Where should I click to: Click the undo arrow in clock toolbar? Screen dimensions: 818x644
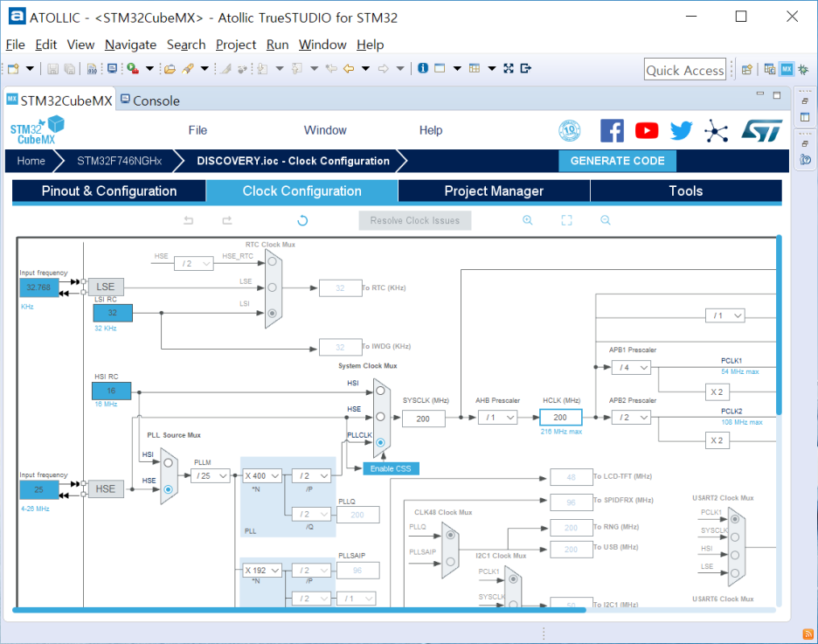click(188, 220)
